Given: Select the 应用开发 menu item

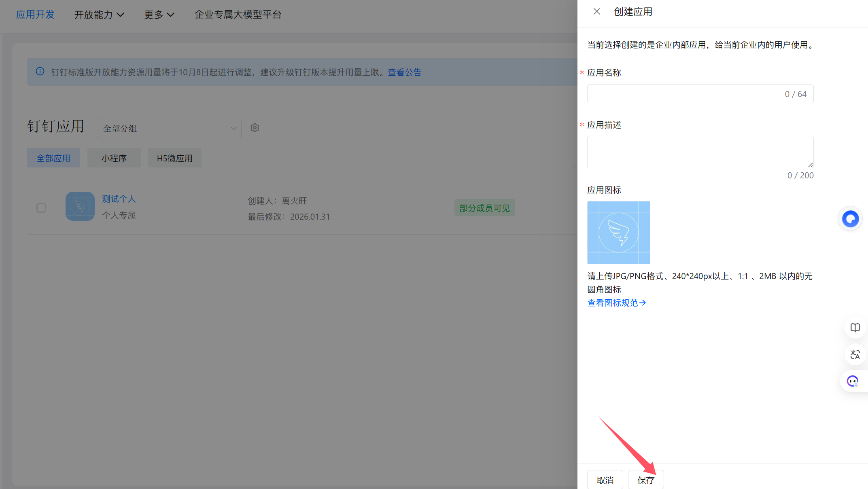Looking at the screenshot, I should click(36, 15).
